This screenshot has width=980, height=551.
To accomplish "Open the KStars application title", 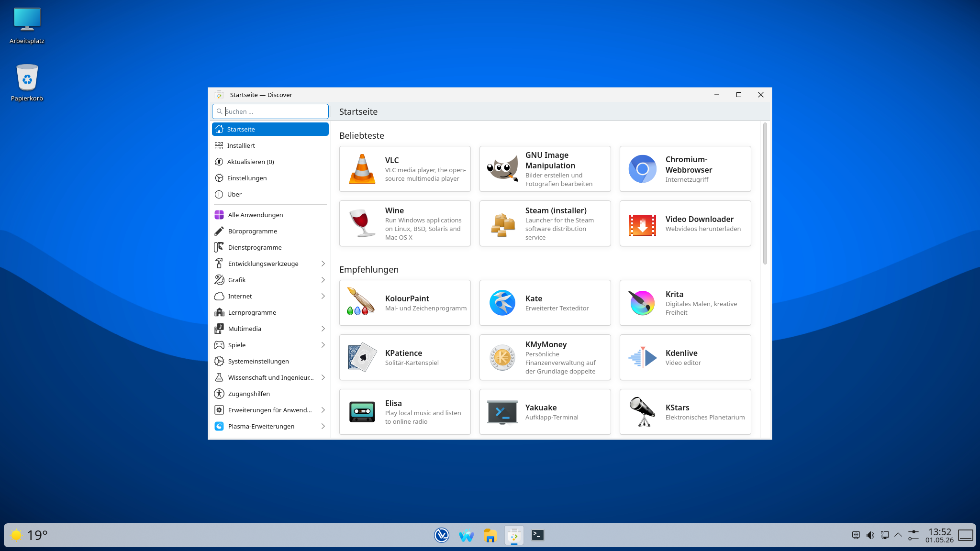I will [677, 408].
